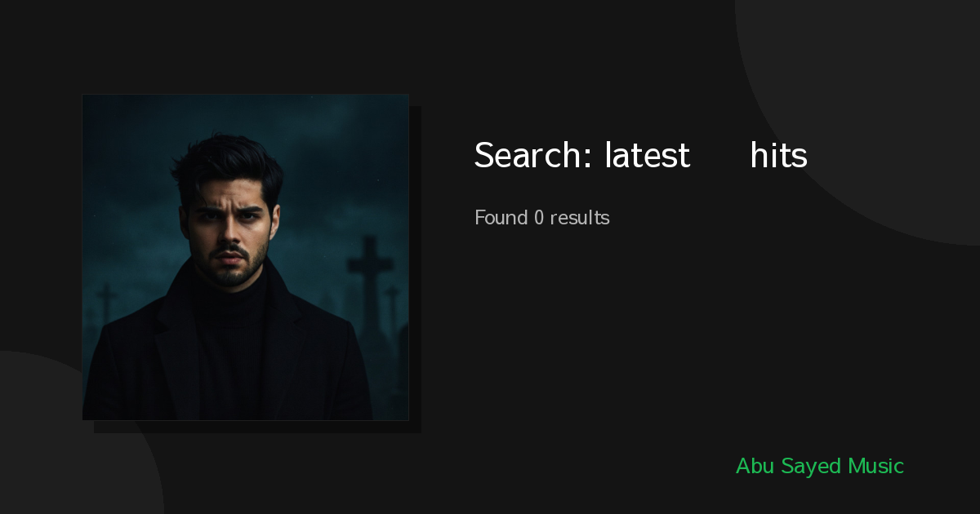
Task: Click the "Found 0 results" status text
Action: coord(541,218)
